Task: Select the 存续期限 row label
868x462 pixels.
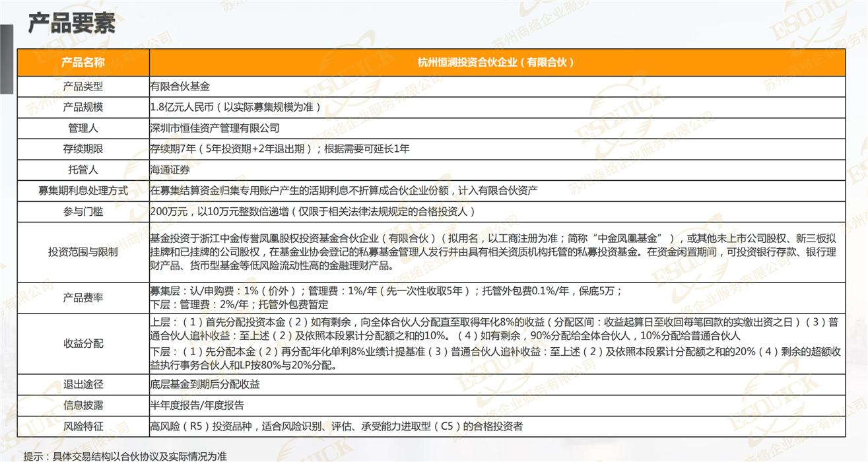Action: [x=83, y=149]
